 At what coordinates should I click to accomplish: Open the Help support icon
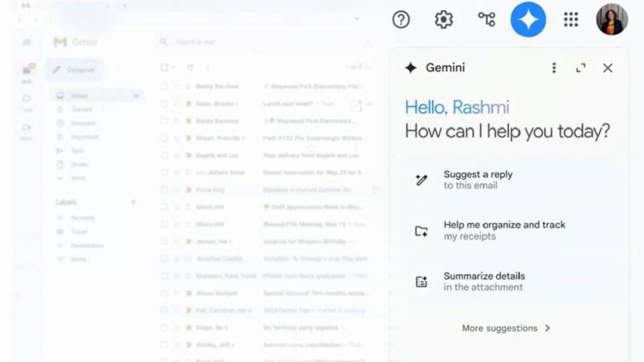point(401,19)
